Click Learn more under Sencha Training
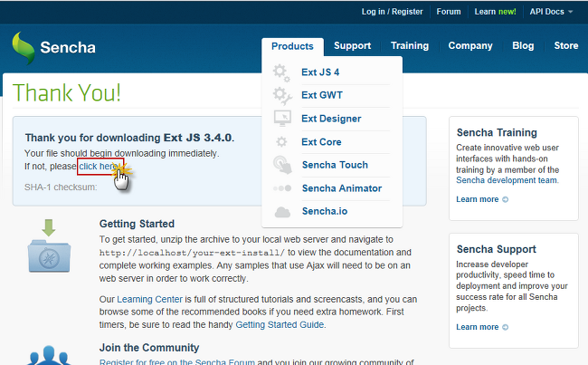 pyautogui.click(x=478, y=199)
